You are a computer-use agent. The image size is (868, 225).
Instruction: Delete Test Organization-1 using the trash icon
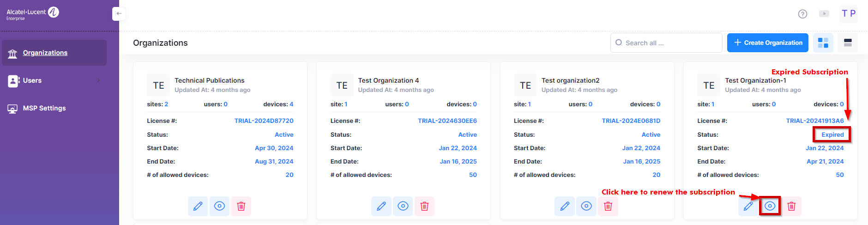pos(791,206)
